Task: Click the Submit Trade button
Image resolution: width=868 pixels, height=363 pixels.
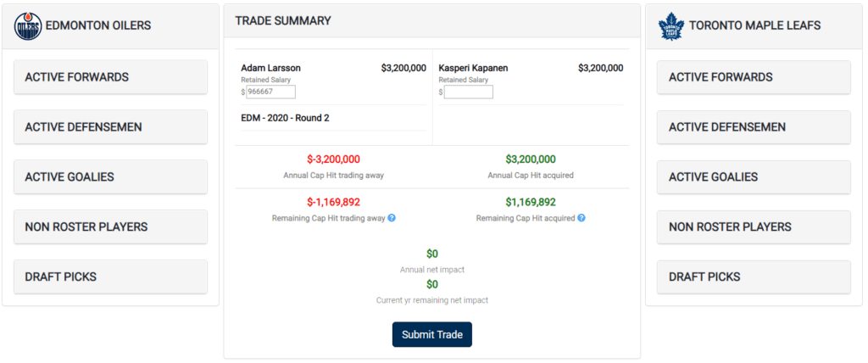Action: [432, 334]
